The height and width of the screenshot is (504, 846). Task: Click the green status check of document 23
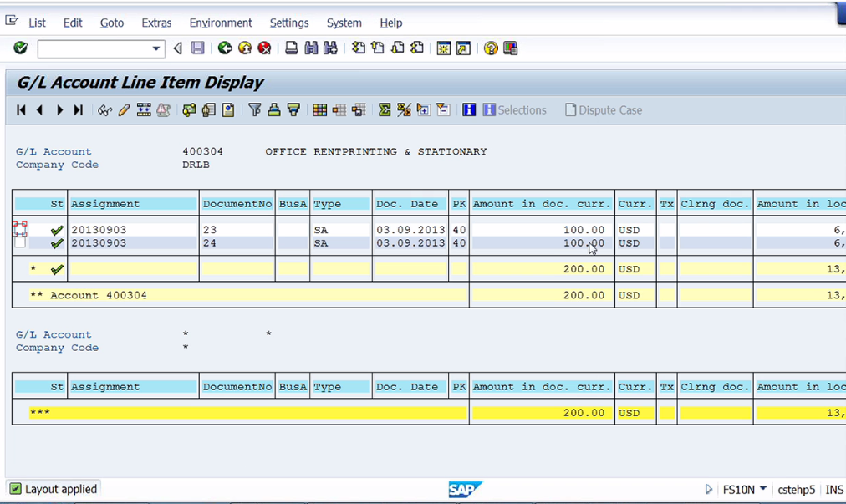(x=57, y=231)
